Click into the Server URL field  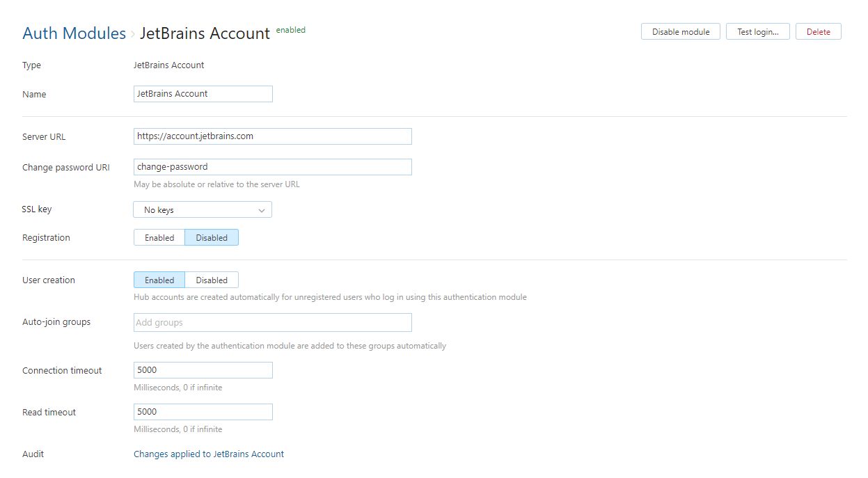pos(272,136)
